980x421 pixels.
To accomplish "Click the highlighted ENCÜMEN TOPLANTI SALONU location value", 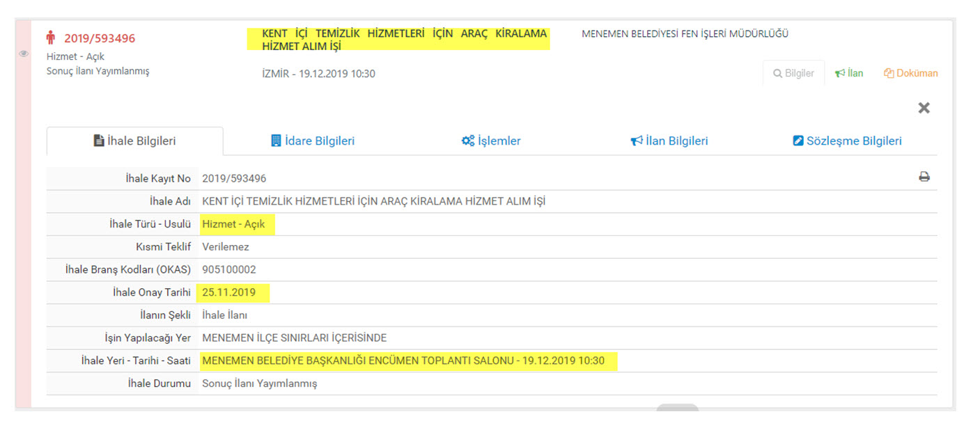I will tap(403, 360).
